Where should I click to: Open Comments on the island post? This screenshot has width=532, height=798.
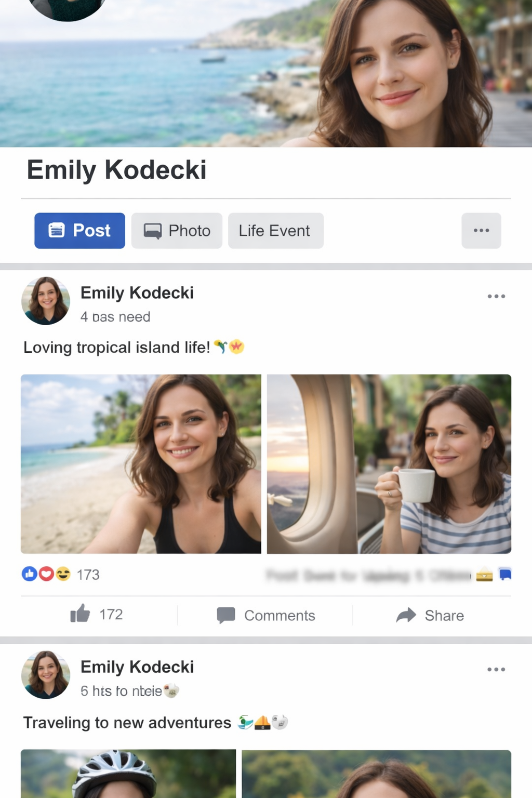279,615
